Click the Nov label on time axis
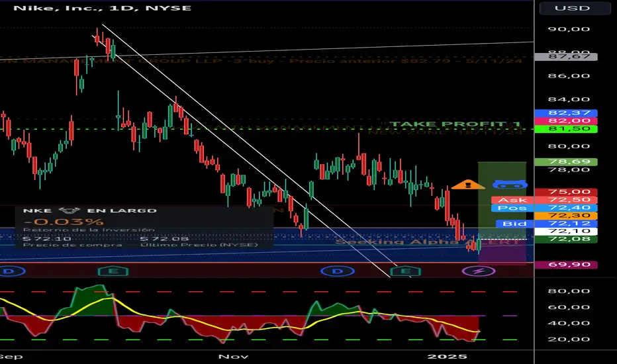The width and height of the screenshot is (617, 364). pos(233,357)
